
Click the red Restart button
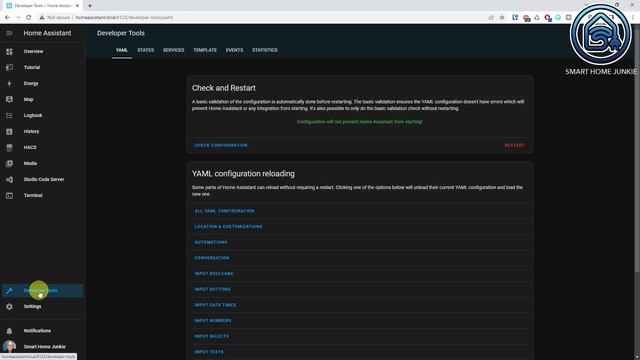tap(514, 145)
